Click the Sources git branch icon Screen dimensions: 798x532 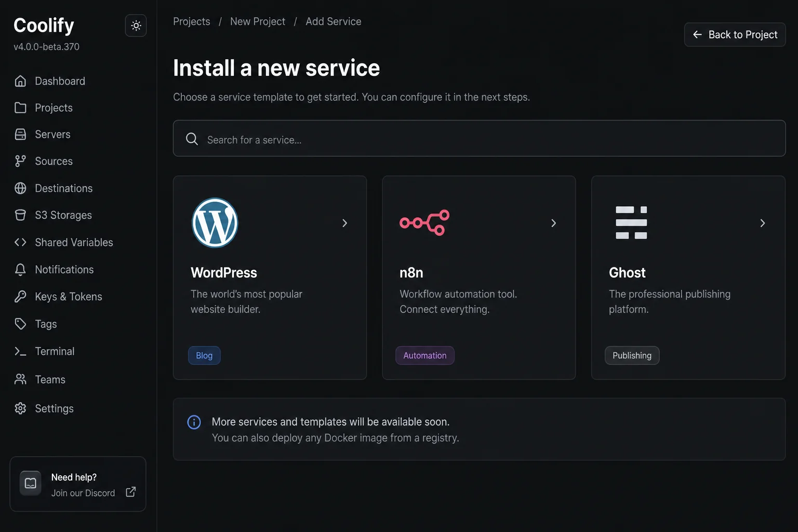pyautogui.click(x=20, y=161)
